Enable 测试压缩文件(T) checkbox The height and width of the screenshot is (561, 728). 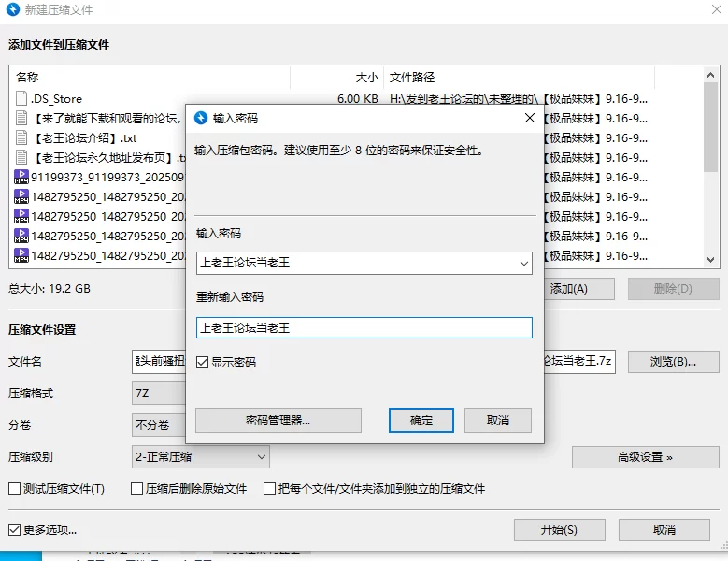[x=14, y=489]
